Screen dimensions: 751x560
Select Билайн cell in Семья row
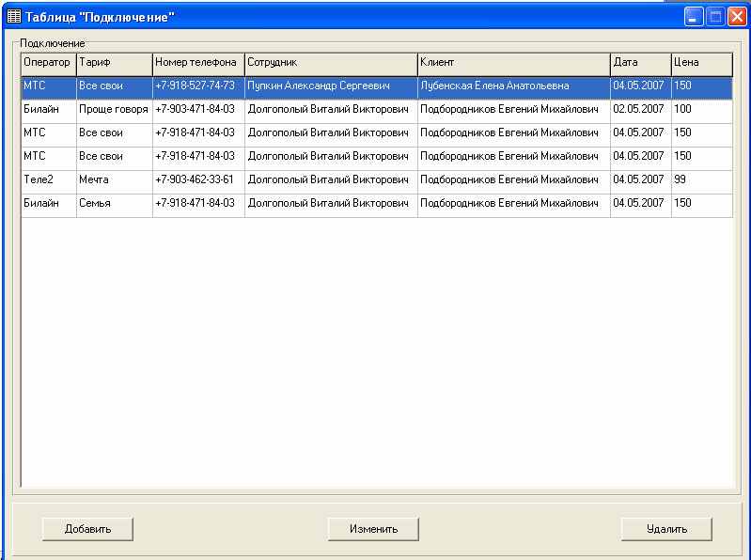tap(49, 206)
